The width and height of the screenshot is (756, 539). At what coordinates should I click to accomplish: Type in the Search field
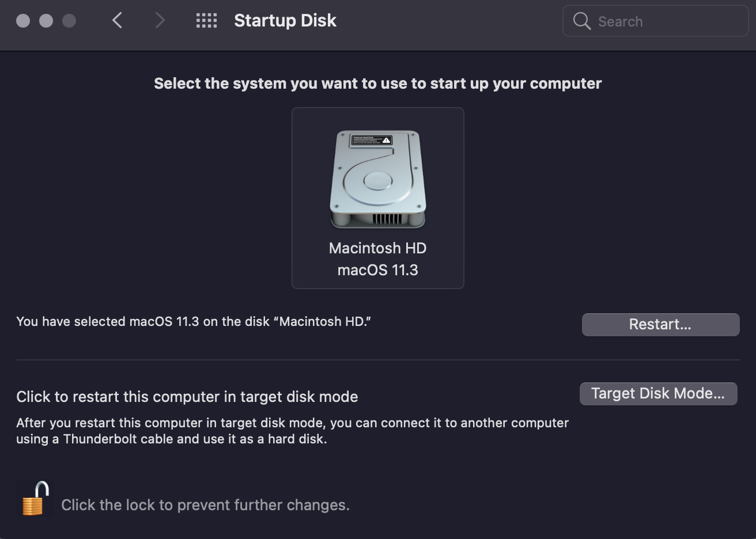tap(668, 21)
